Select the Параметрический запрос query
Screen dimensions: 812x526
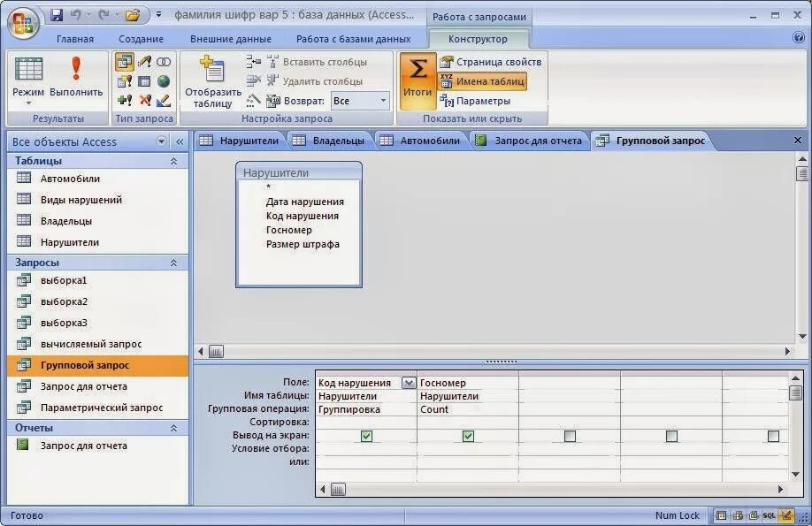pos(98,408)
